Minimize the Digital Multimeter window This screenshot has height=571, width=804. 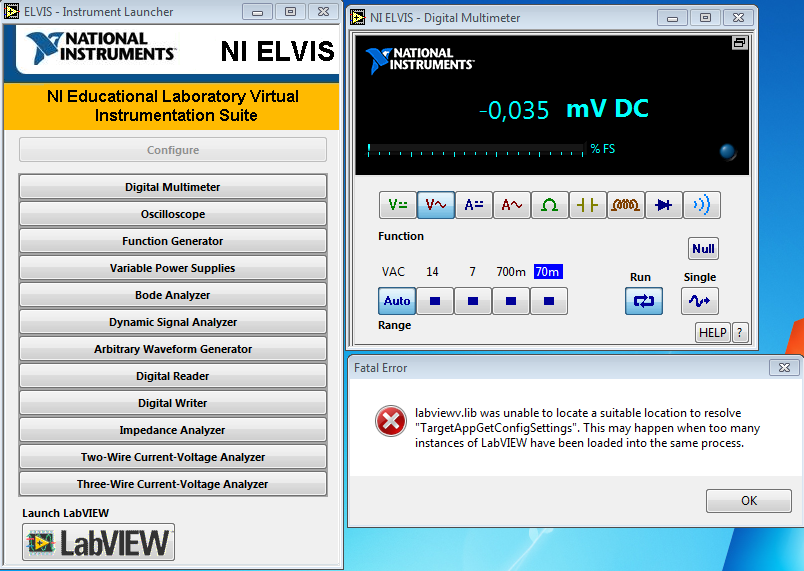click(672, 17)
